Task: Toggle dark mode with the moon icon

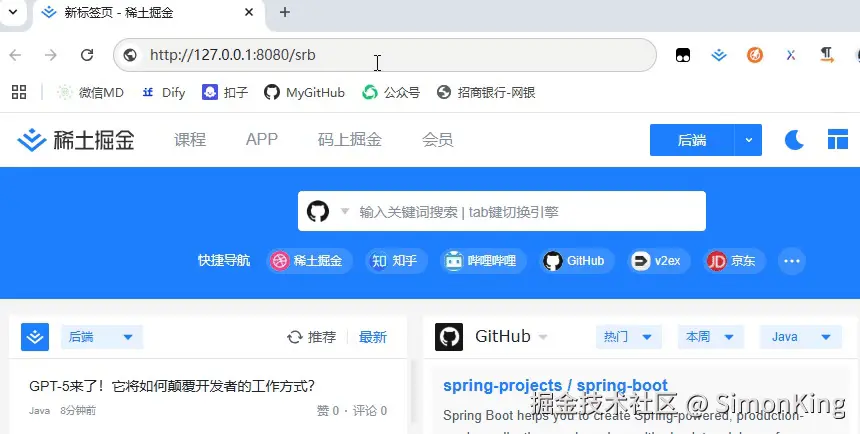Action: 794,140
